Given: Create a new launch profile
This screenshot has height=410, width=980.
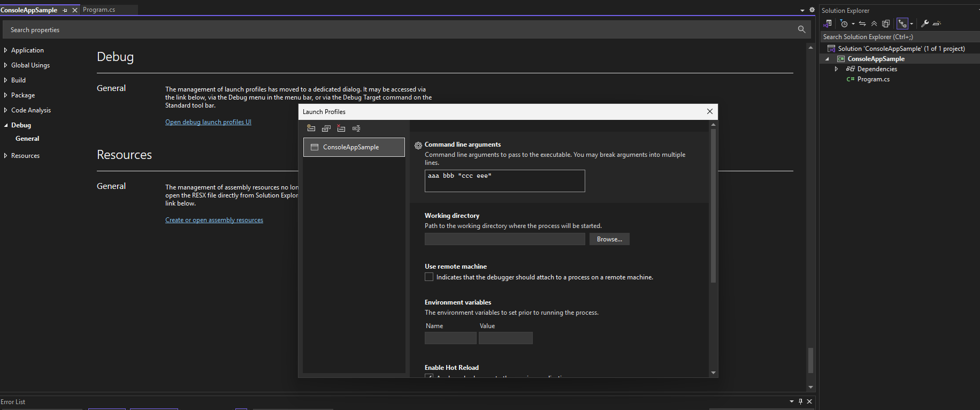Looking at the screenshot, I should [311, 128].
